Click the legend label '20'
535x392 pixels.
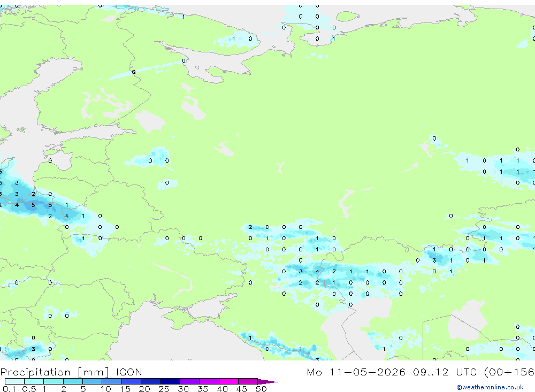[x=144, y=389]
